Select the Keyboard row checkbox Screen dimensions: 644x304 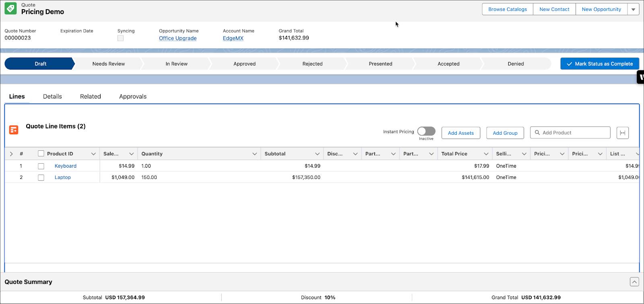coord(41,166)
